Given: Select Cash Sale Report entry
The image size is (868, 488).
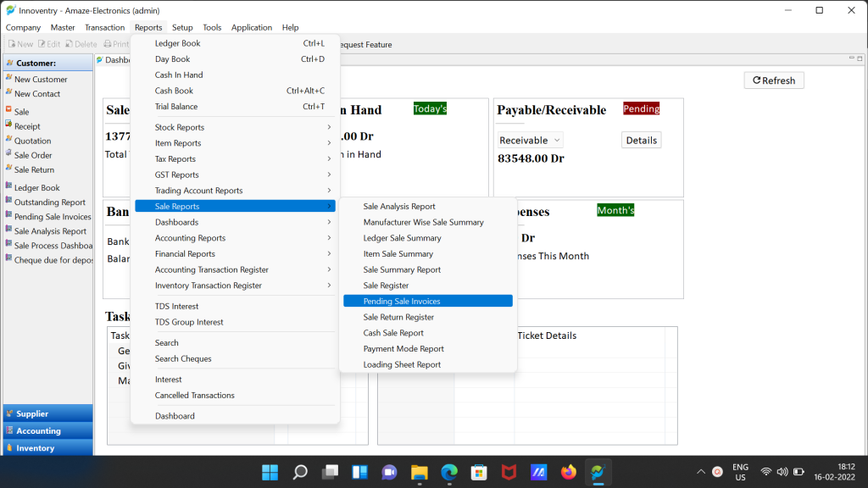Looking at the screenshot, I should [428, 333].
